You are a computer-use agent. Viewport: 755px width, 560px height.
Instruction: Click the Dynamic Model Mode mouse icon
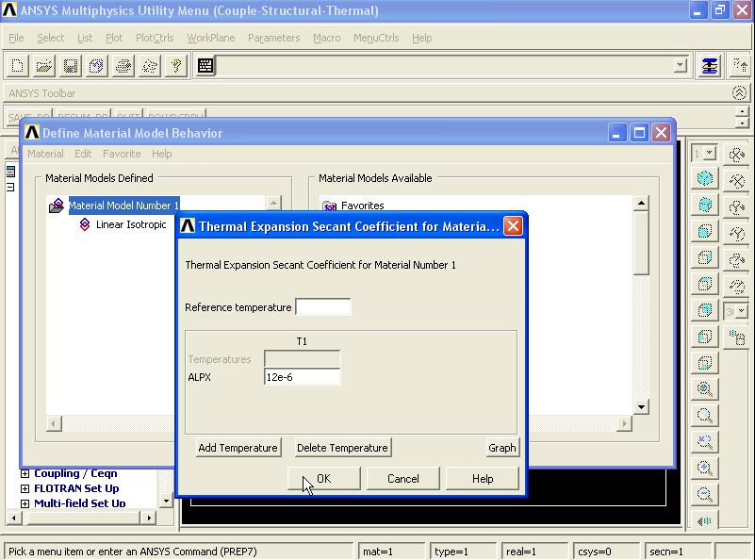click(737, 338)
